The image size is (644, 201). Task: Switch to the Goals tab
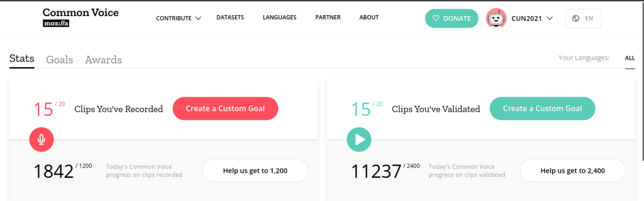[x=59, y=60]
